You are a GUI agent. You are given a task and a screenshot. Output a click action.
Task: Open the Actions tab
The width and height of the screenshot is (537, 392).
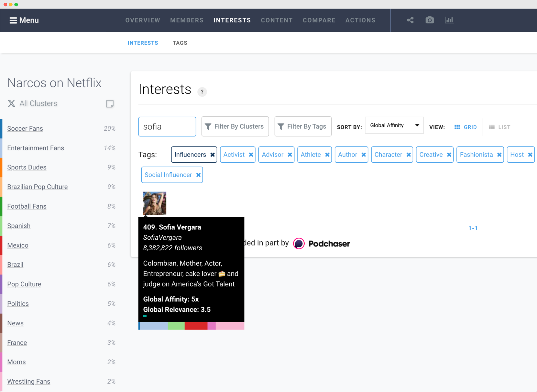[360, 20]
